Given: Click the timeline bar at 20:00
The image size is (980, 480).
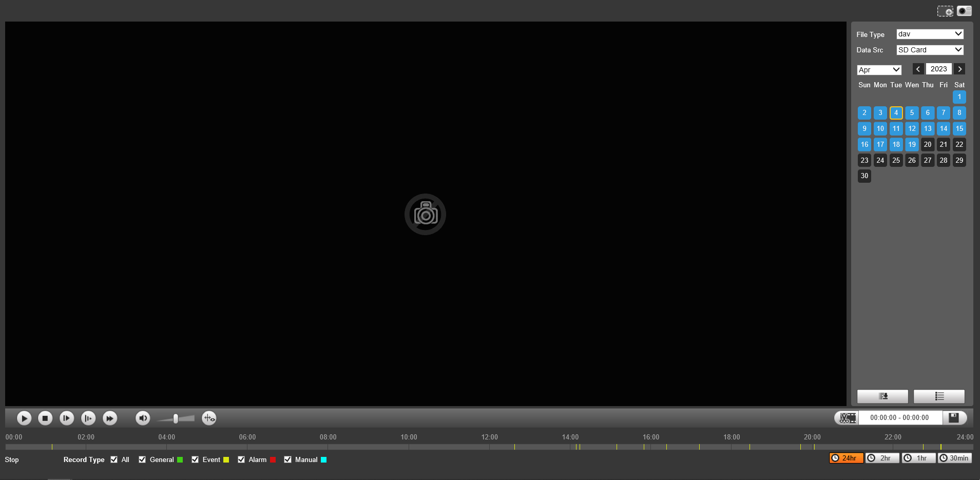Looking at the screenshot, I should pyautogui.click(x=812, y=447).
